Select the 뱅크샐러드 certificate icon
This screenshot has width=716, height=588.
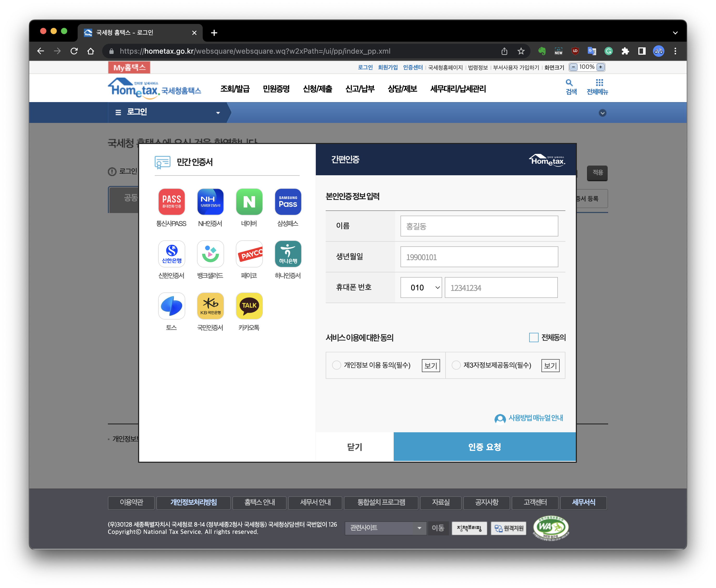point(210,254)
